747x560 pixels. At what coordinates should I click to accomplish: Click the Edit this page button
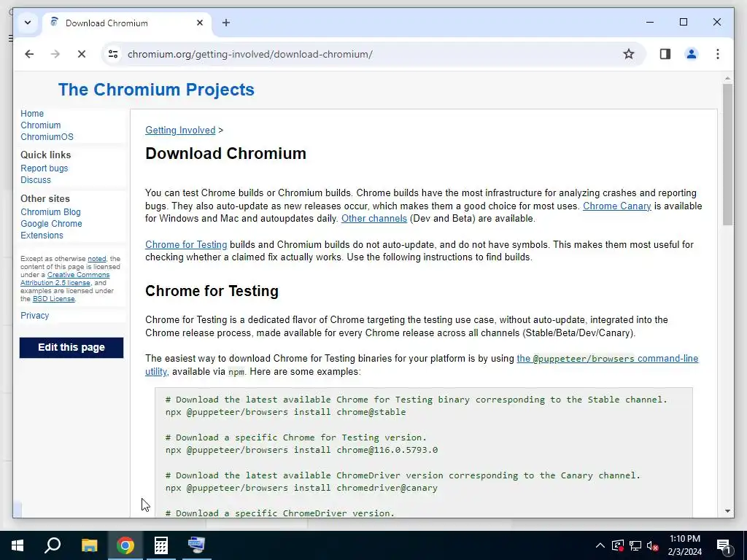[71, 348]
